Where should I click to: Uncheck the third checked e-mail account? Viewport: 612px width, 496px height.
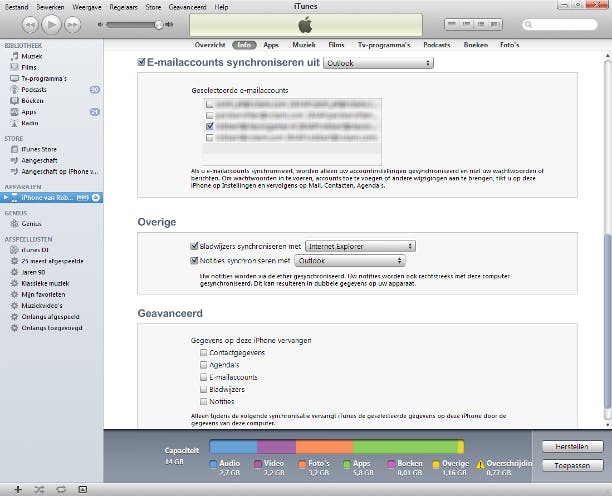[210, 126]
